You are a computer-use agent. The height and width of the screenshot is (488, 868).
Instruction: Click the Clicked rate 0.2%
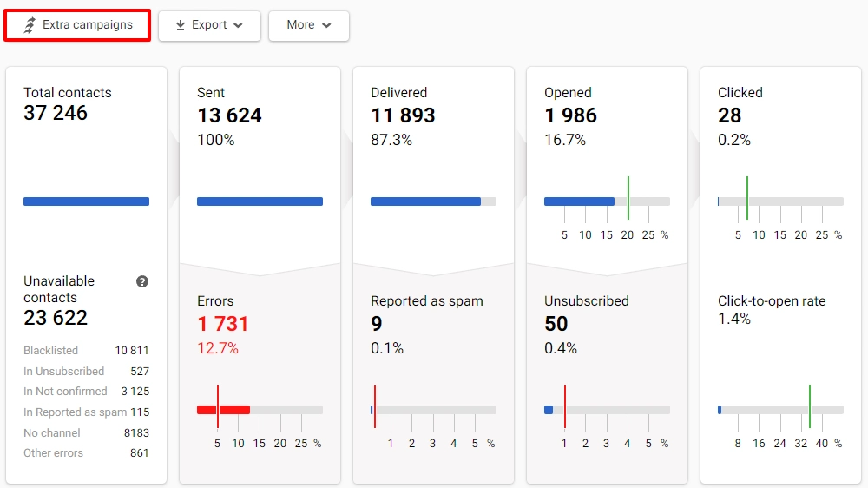734,140
